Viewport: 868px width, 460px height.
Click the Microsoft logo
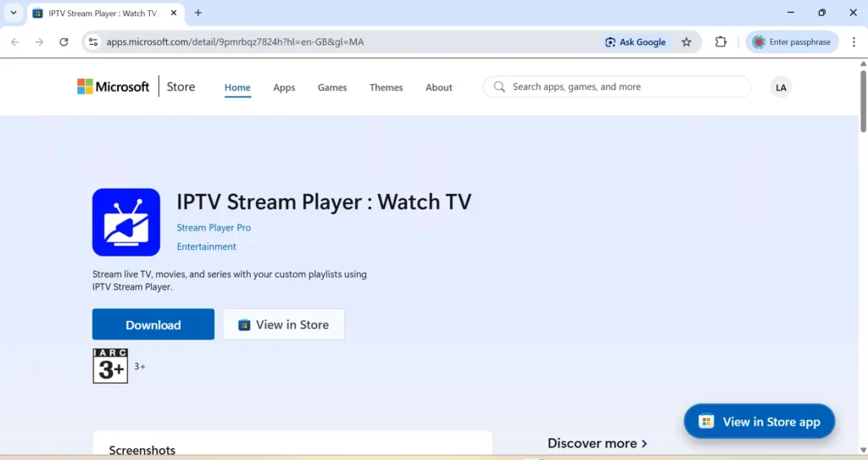coord(113,87)
